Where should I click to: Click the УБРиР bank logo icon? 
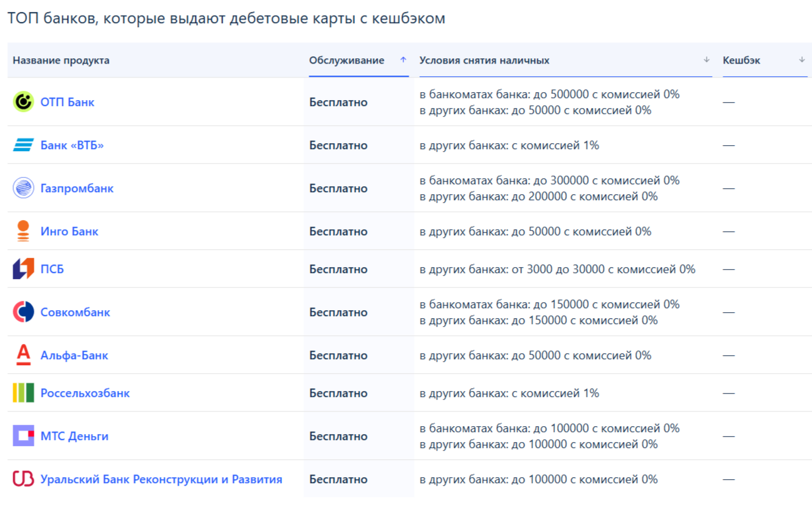23,479
